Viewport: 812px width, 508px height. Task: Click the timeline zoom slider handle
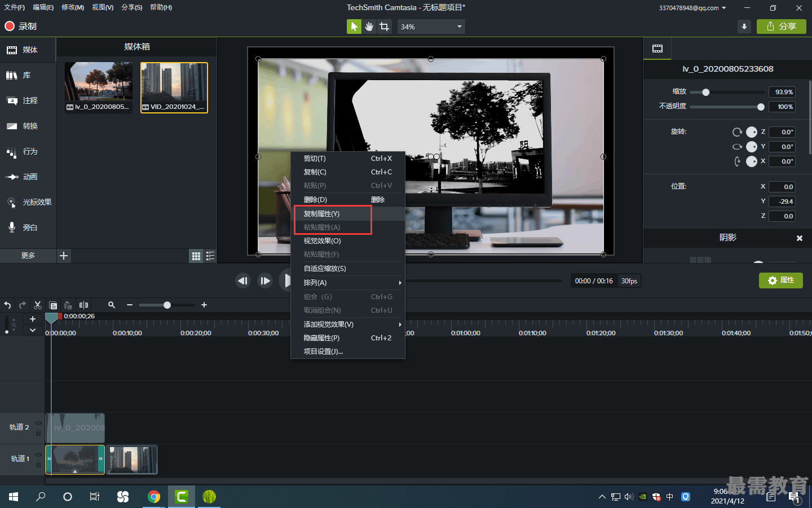[167, 305]
